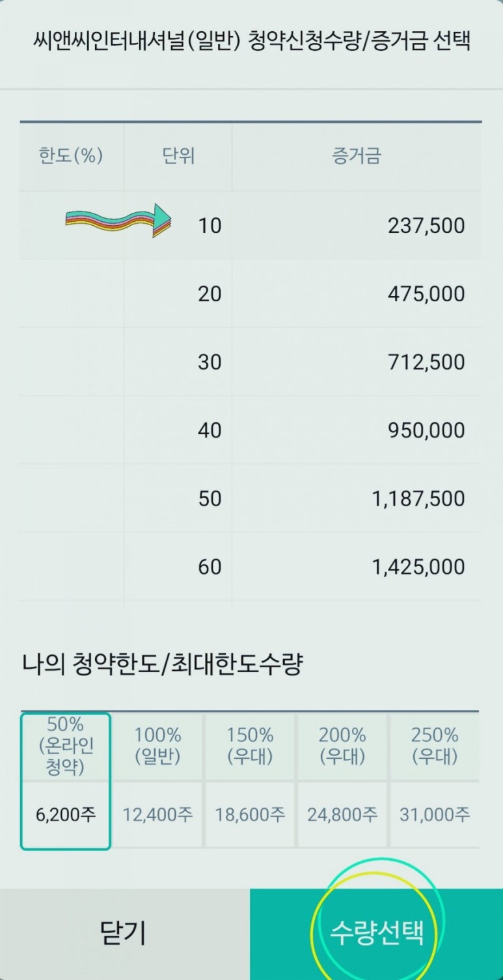Choose the 30 unit quantity row
The image size is (503, 980).
click(251, 362)
